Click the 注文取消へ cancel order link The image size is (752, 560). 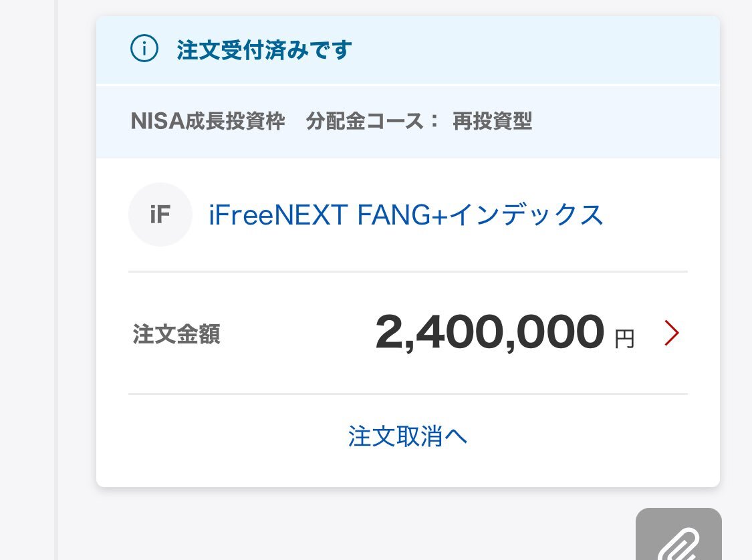pos(407,436)
